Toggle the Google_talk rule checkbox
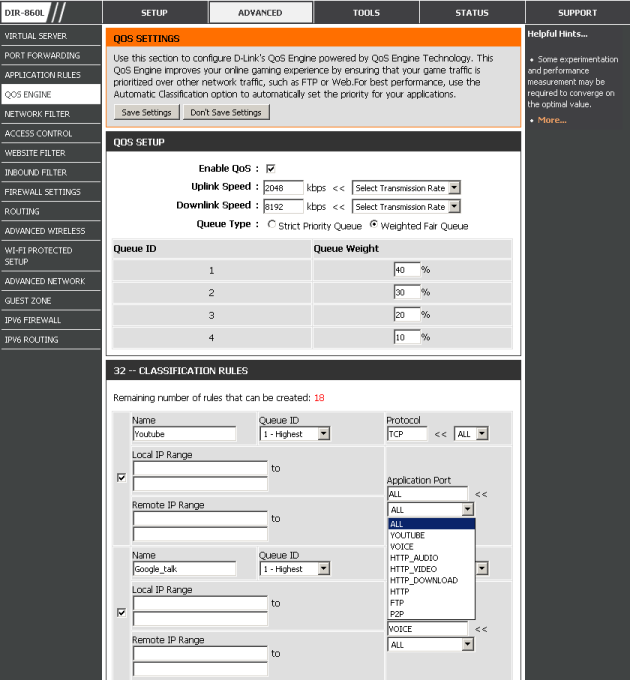This screenshot has height=680, width=630. [x=121, y=612]
